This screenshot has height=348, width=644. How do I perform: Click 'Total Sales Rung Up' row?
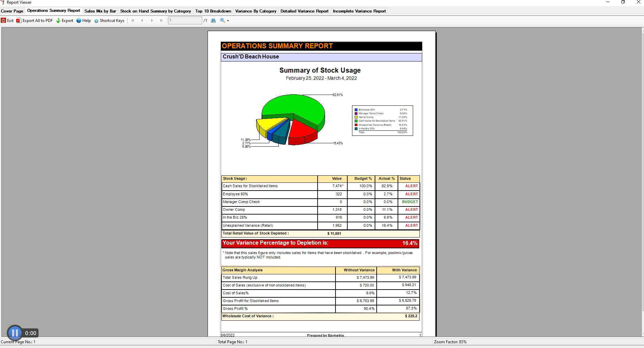coord(320,278)
